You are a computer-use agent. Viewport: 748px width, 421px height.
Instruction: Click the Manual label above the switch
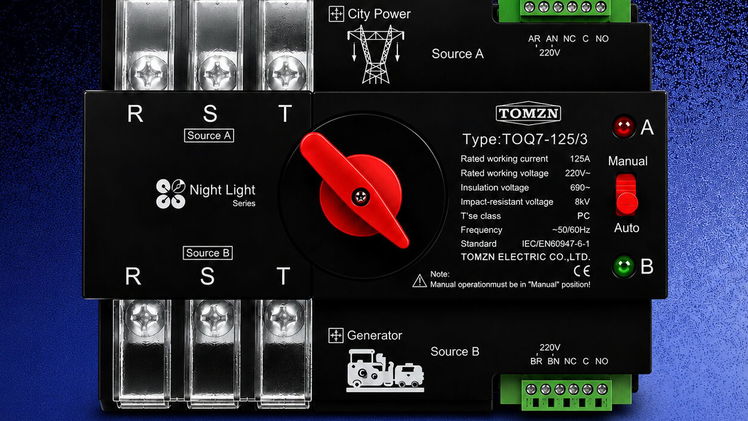pos(628,161)
